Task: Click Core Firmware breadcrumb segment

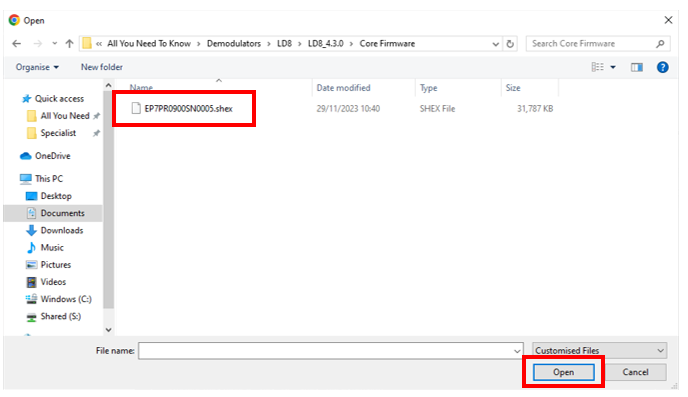Action: click(387, 43)
